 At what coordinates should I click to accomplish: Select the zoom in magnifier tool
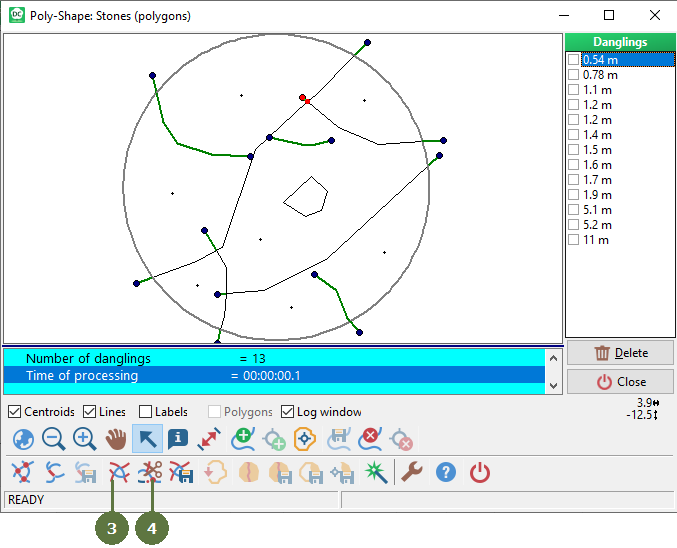85,439
